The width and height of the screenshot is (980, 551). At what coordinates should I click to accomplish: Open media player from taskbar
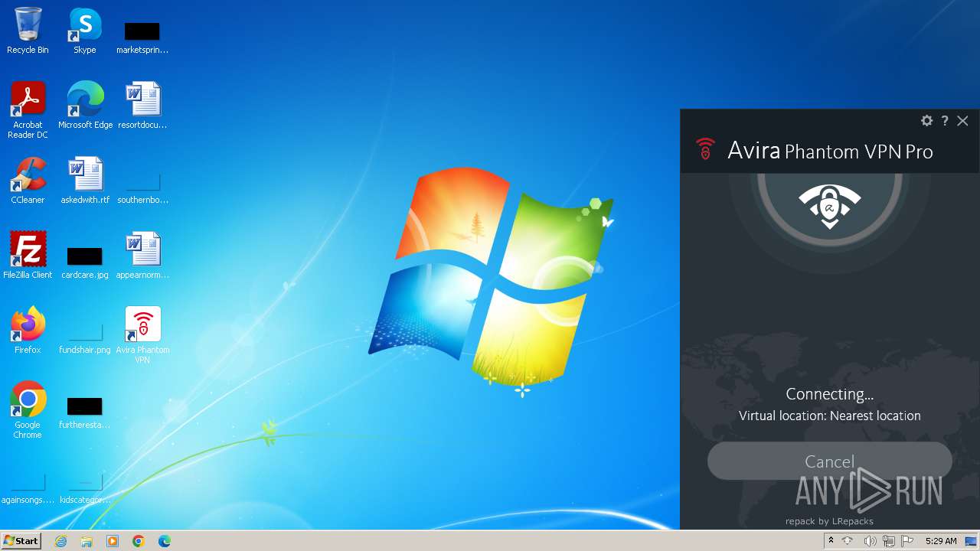coord(113,541)
